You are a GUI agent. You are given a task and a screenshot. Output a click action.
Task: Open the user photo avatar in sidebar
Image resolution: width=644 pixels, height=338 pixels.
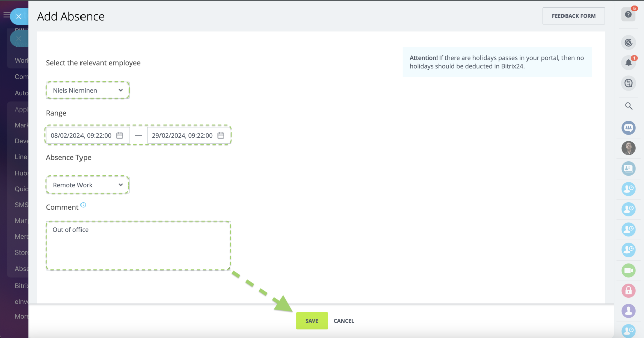click(628, 148)
